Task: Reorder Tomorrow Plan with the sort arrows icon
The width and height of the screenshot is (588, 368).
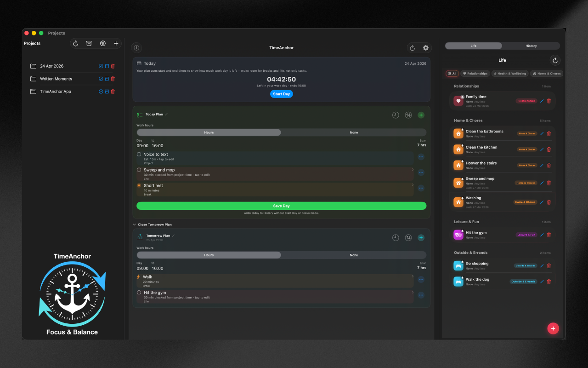Action: pyautogui.click(x=408, y=238)
